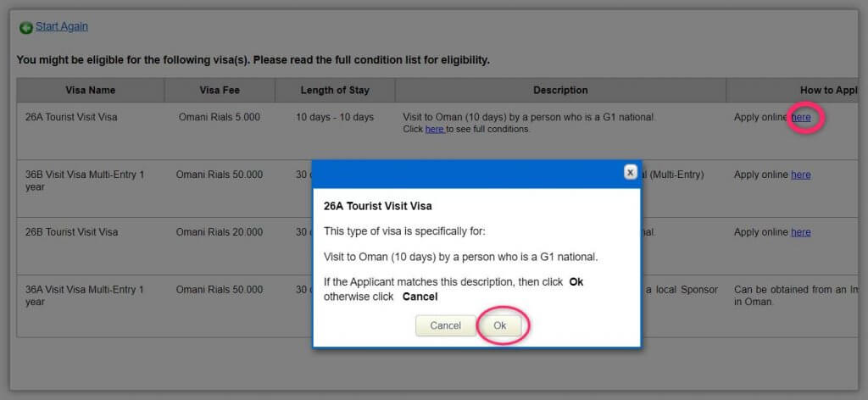Image resolution: width=868 pixels, height=400 pixels.
Task: Select the 26A Tourist Visit Visa table cell
Action: [x=72, y=117]
